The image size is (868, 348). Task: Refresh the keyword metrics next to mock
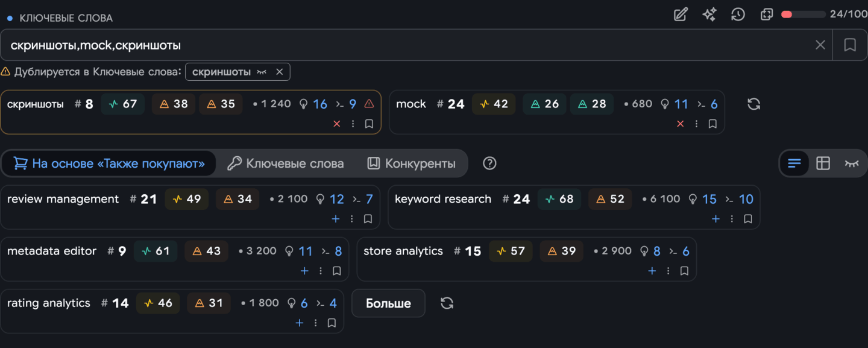click(x=753, y=104)
